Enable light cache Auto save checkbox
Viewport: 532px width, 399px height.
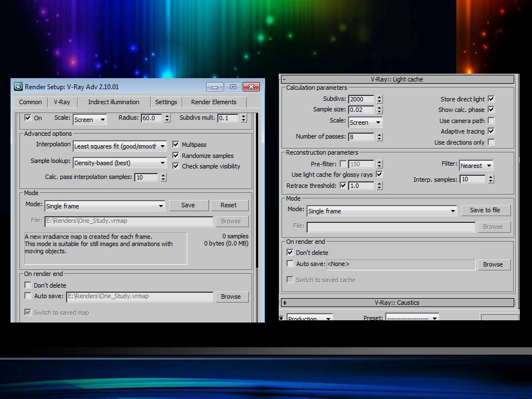[290, 263]
